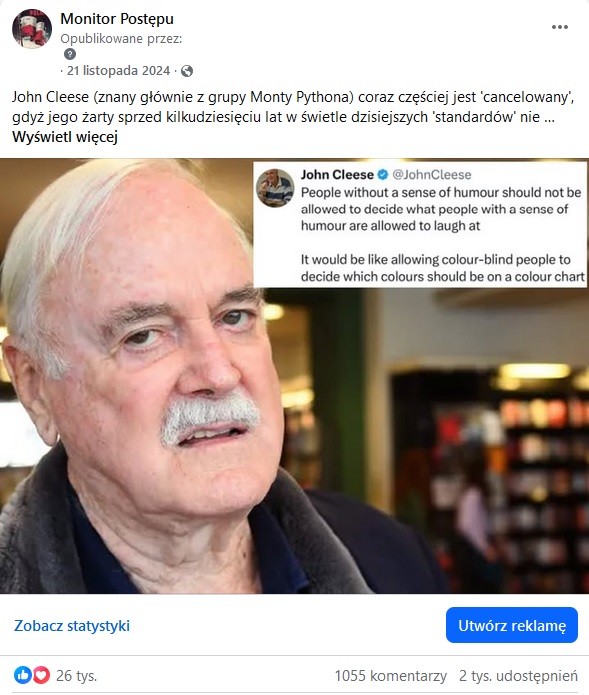Click the verified badge next to John Cleese
Image resolution: width=589 pixels, height=695 pixels.
point(382,175)
